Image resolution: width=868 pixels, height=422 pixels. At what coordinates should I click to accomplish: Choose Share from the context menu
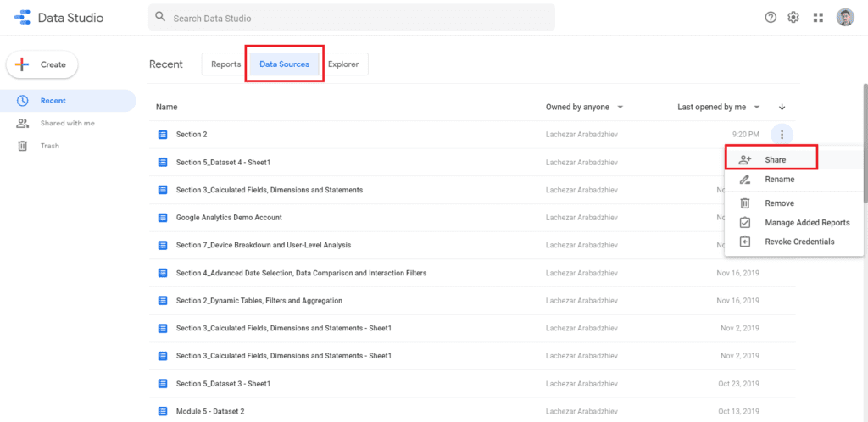click(x=793, y=159)
